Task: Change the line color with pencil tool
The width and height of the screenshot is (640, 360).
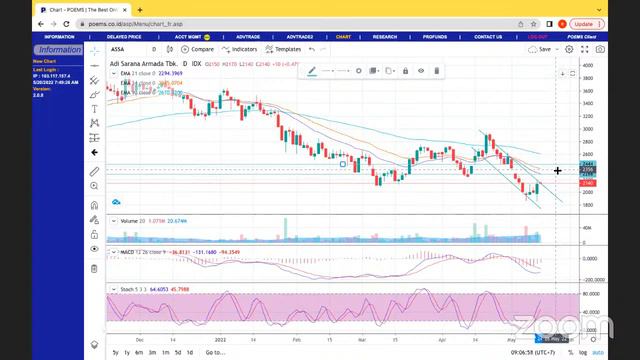Action: (x=312, y=71)
